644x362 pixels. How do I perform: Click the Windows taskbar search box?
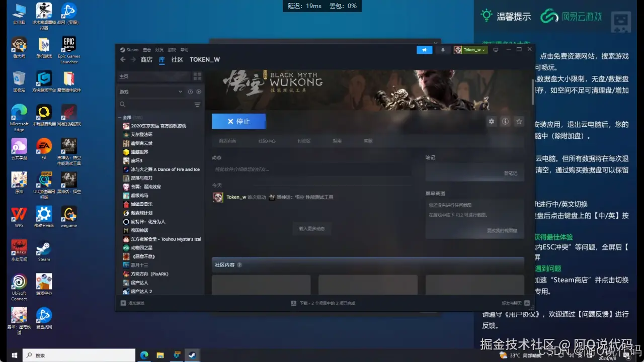(79, 355)
